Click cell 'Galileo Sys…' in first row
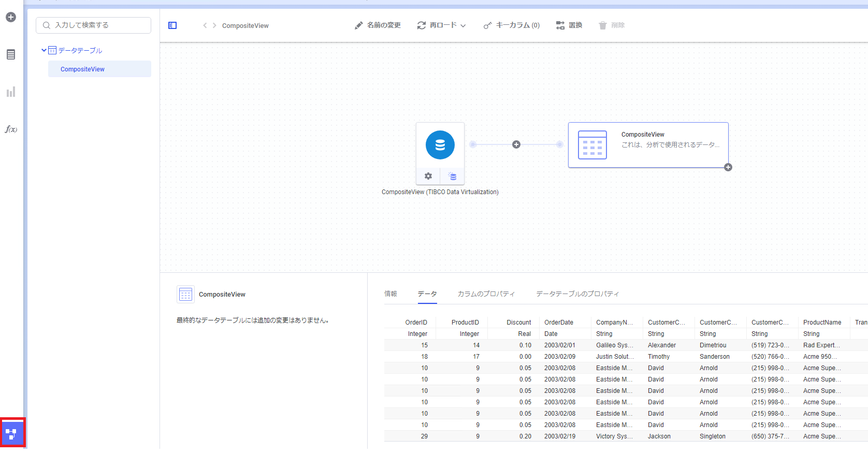 coord(615,345)
